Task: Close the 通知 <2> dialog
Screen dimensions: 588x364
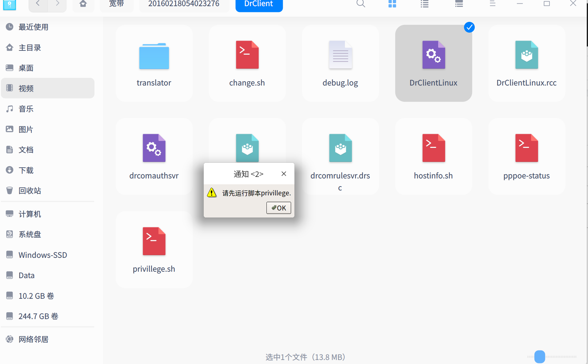Action: coord(284,174)
